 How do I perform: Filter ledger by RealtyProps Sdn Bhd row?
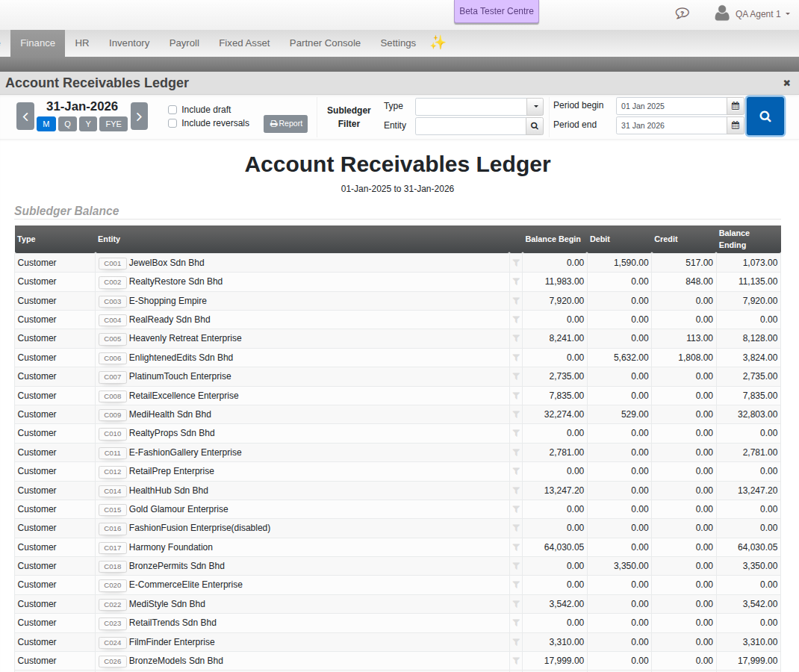516,433
